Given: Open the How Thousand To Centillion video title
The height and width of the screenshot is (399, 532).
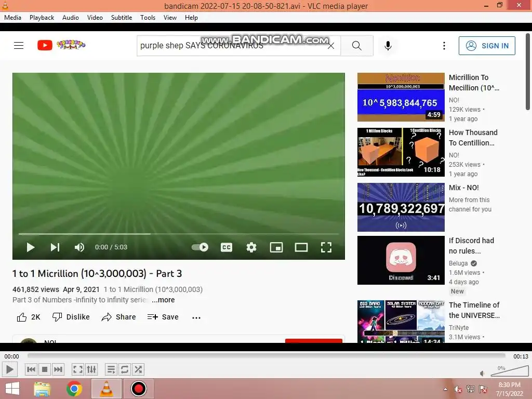Looking at the screenshot, I should coord(473,138).
